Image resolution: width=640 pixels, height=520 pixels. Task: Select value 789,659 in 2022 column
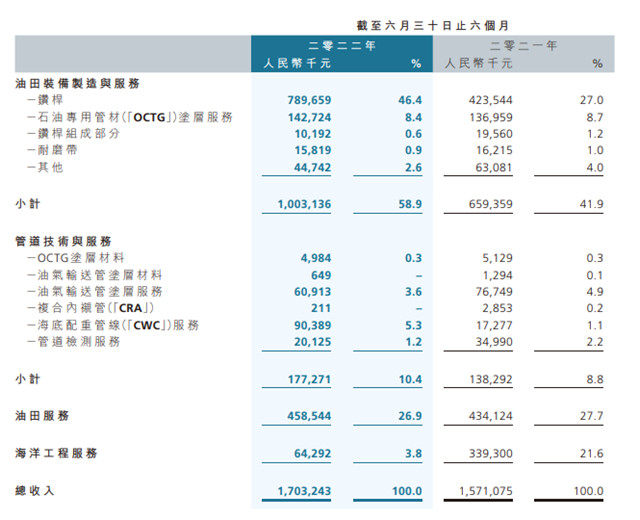click(309, 100)
